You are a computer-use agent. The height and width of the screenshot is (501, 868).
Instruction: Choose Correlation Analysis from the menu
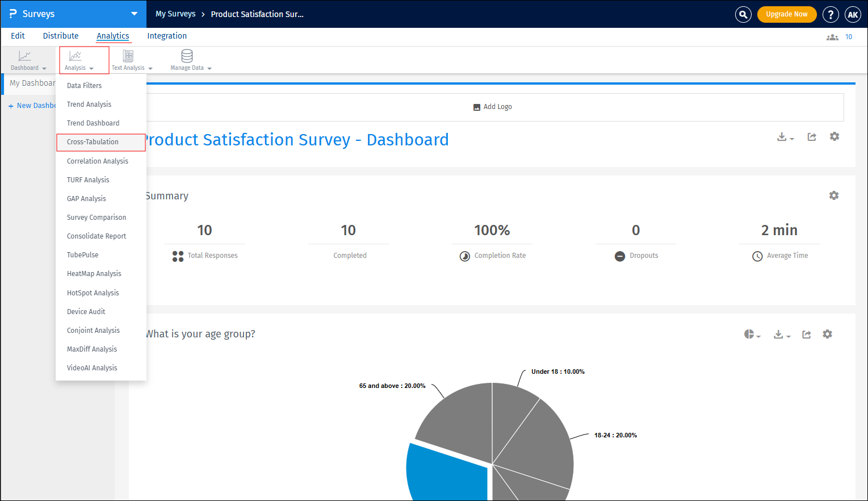click(x=97, y=161)
